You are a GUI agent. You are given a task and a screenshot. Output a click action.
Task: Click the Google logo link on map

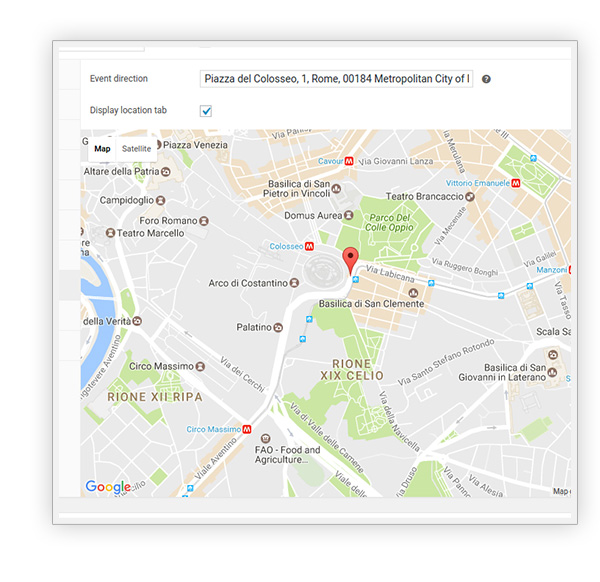108,487
